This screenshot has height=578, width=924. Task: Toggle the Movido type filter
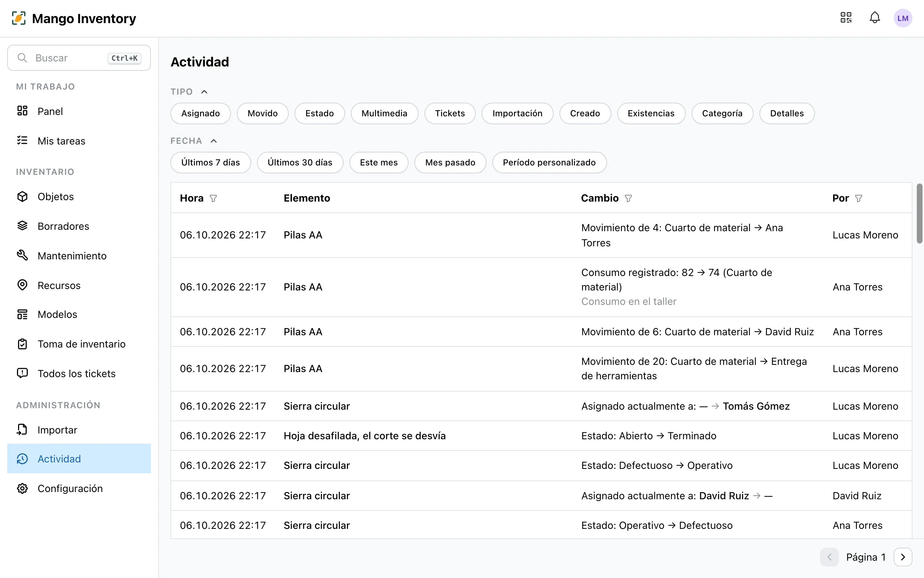pyautogui.click(x=263, y=113)
